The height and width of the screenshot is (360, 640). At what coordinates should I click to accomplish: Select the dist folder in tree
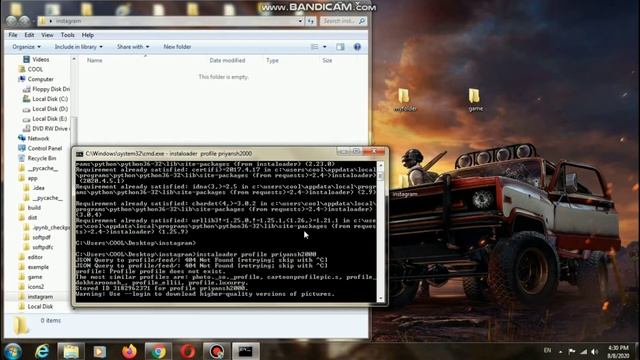pyautogui.click(x=28, y=218)
